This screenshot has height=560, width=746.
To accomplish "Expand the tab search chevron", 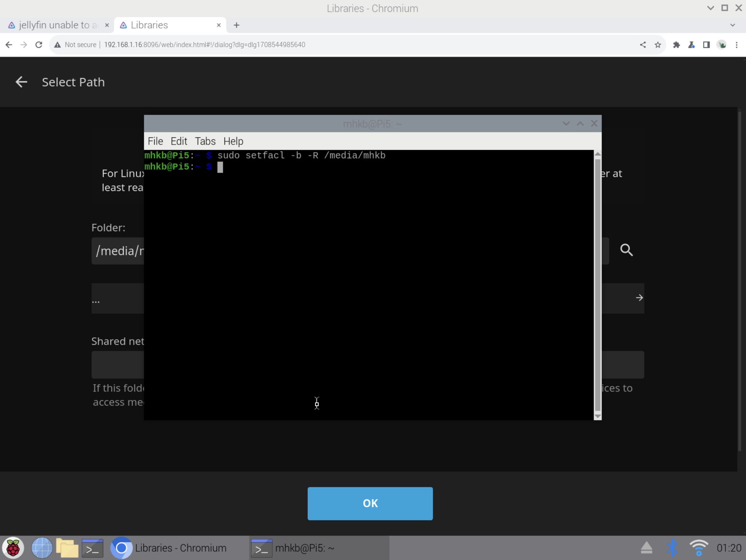I will (x=732, y=25).
